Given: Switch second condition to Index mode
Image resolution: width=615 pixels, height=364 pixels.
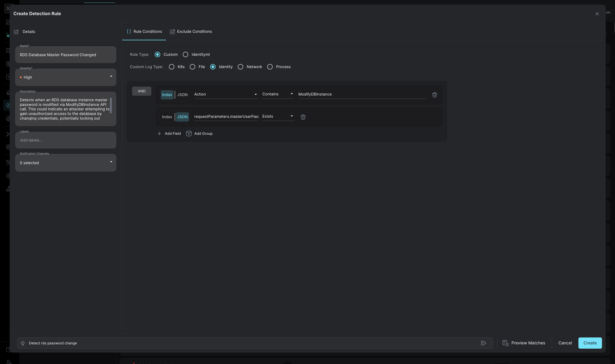Looking at the screenshot, I should (167, 117).
